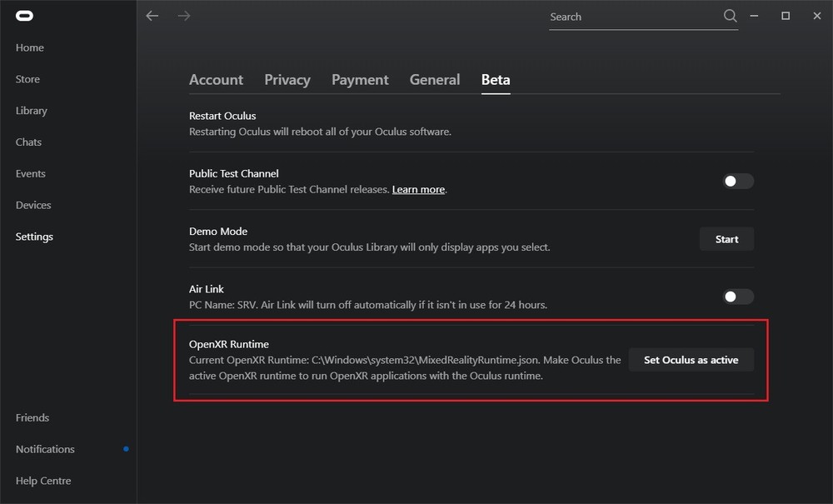Click the Oculus logo icon
The image size is (833, 504).
(23, 16)
